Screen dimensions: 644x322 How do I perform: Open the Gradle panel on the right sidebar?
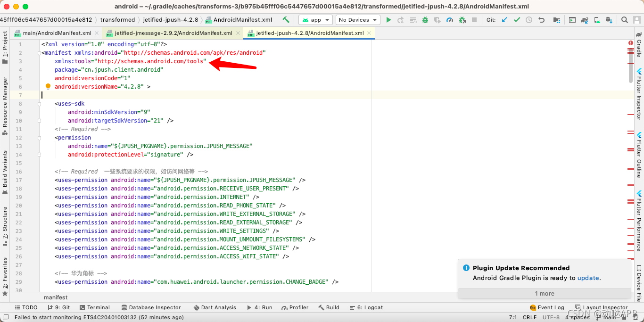639,43
